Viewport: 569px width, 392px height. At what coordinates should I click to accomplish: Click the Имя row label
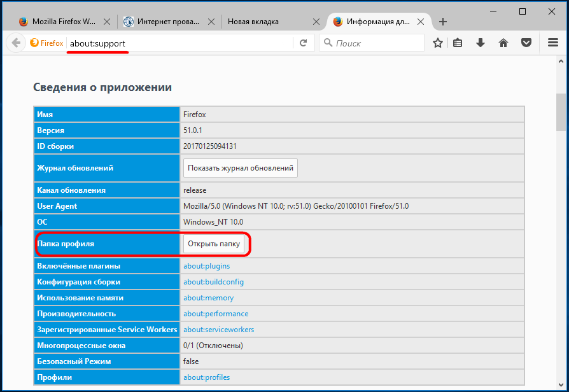point(45,115)
